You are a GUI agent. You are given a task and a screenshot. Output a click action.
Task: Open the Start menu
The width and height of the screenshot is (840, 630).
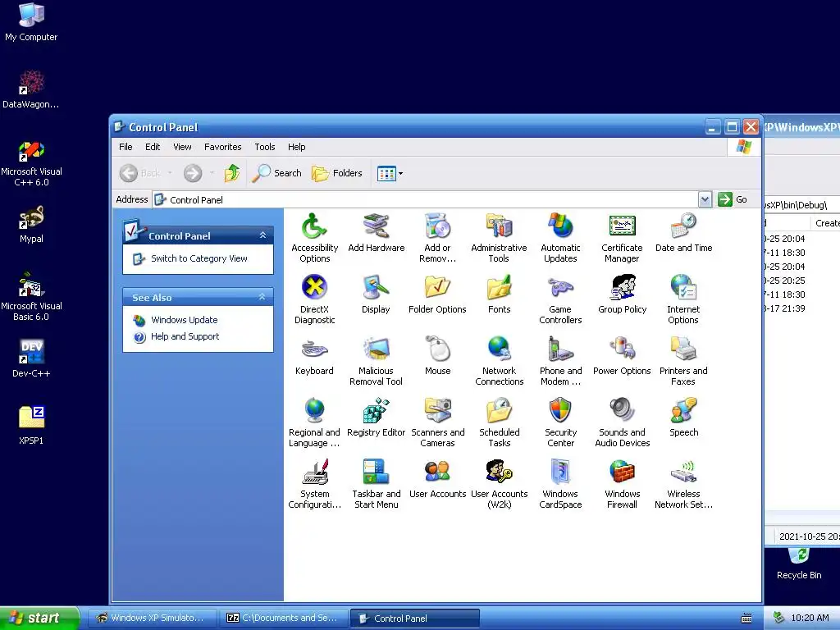39,619
